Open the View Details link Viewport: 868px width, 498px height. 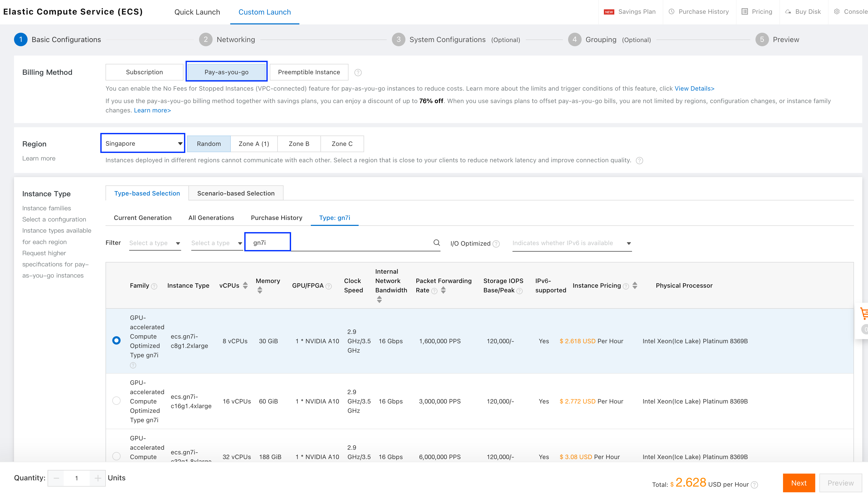point(694,89)
